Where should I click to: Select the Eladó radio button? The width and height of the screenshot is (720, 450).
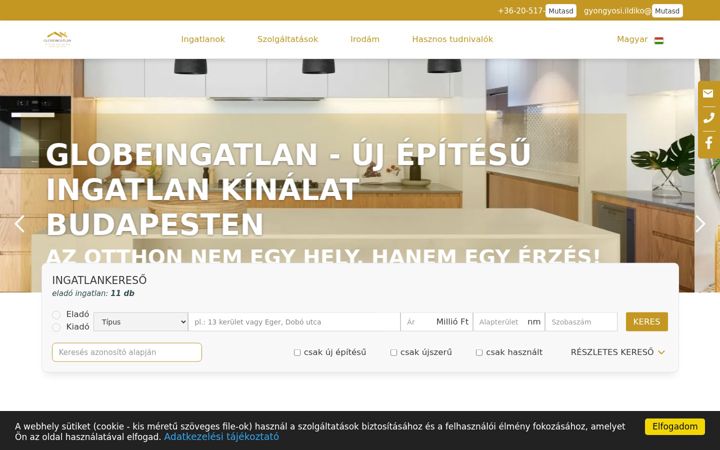[x=56, y=315]
